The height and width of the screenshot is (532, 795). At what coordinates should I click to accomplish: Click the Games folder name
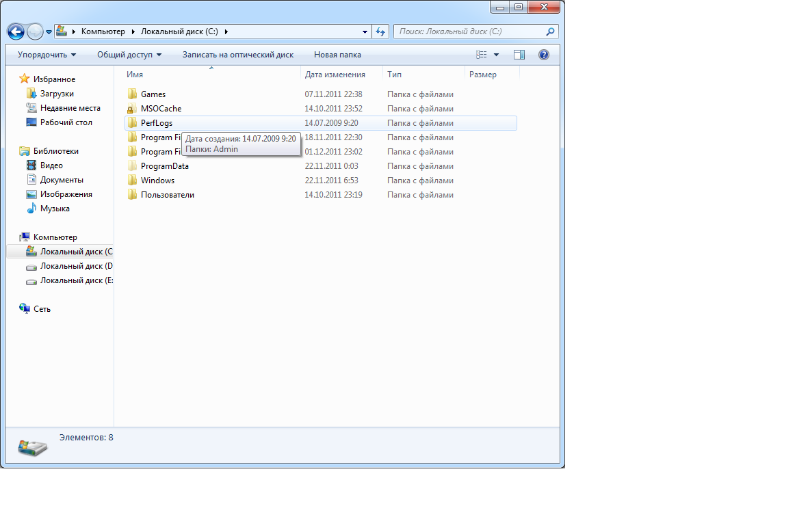(x=153, y=94)
